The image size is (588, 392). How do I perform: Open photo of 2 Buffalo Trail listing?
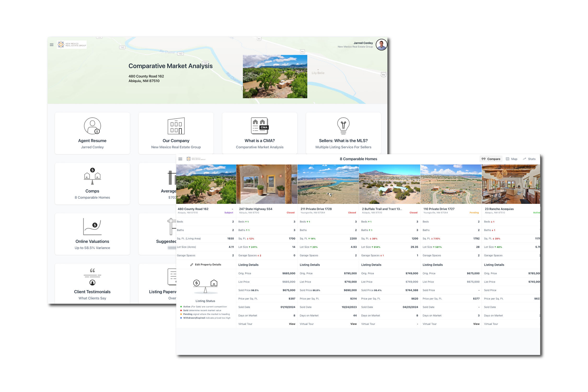pos(389,184)
